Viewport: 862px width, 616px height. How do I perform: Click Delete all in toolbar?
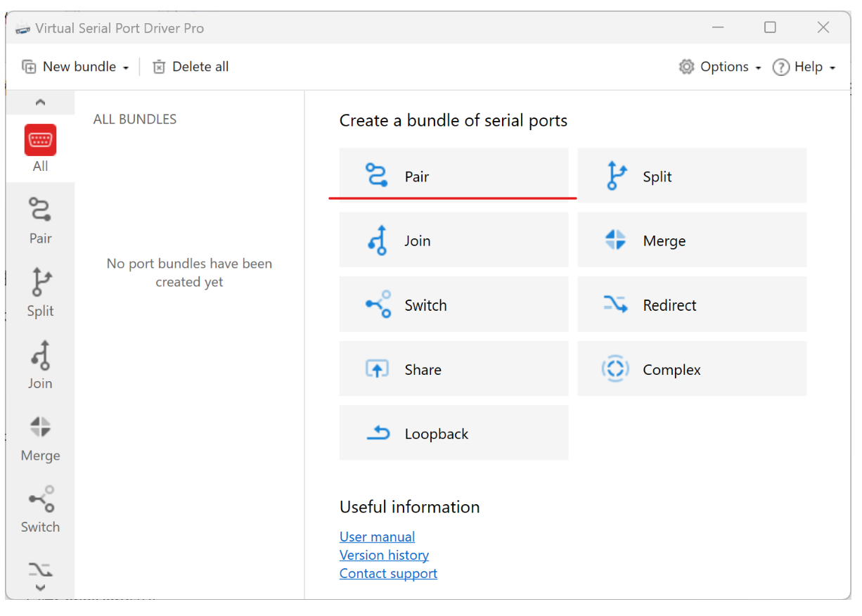191,67
